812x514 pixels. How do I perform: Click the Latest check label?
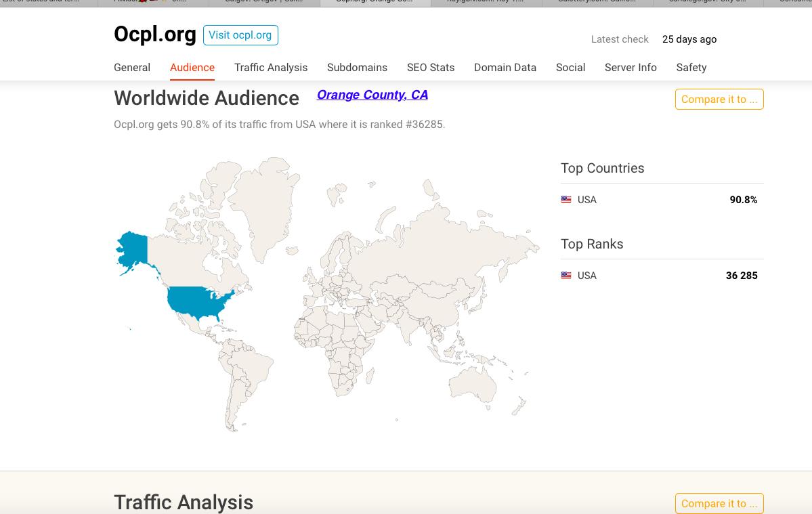click(x=620, y=39)
